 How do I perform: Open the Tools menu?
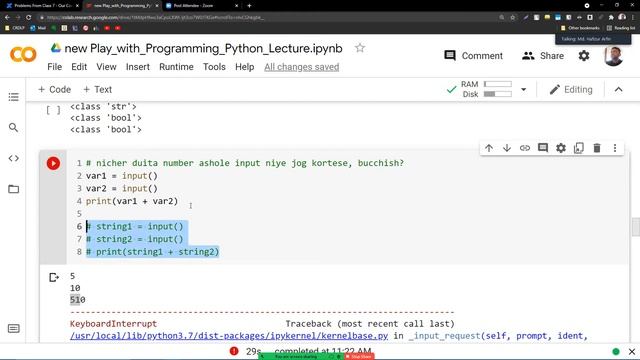pyautogui.click(x=214, y=67)
